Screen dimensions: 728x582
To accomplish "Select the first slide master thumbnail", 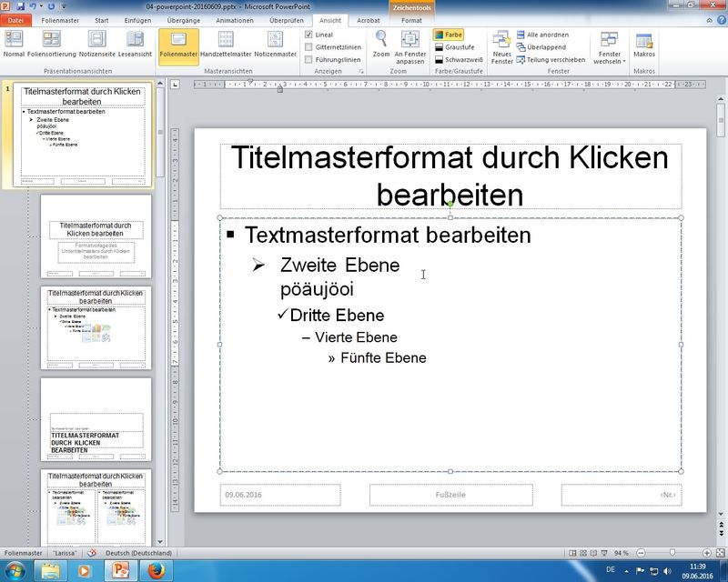I will point(83,135).
